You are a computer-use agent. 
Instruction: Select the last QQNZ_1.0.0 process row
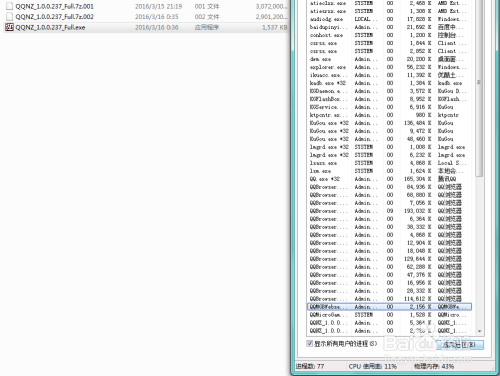pos(389,331)
